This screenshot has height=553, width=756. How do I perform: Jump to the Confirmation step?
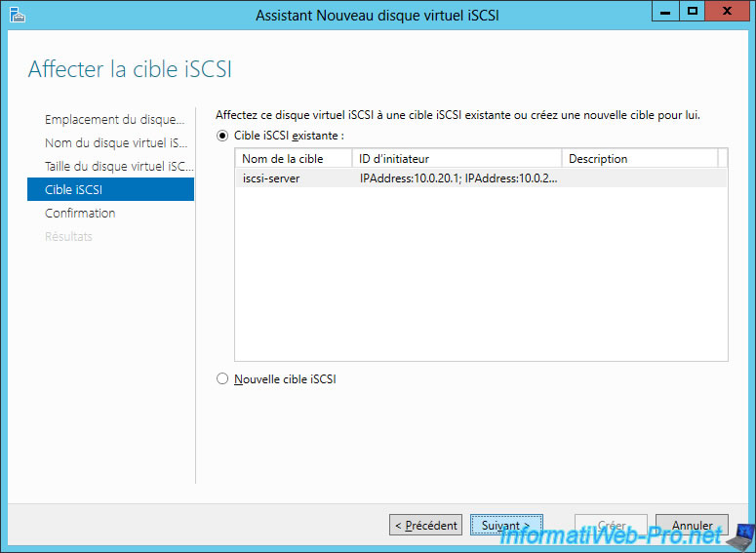[x=80, y=213]
